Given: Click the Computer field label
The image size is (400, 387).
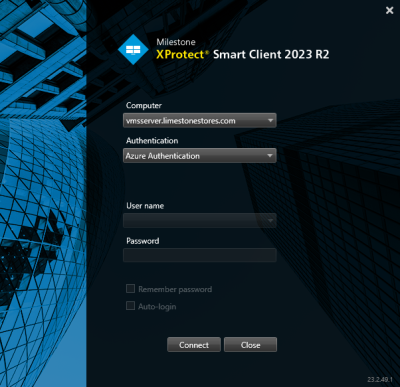Looking at the screenshot, I should (144, 106).
